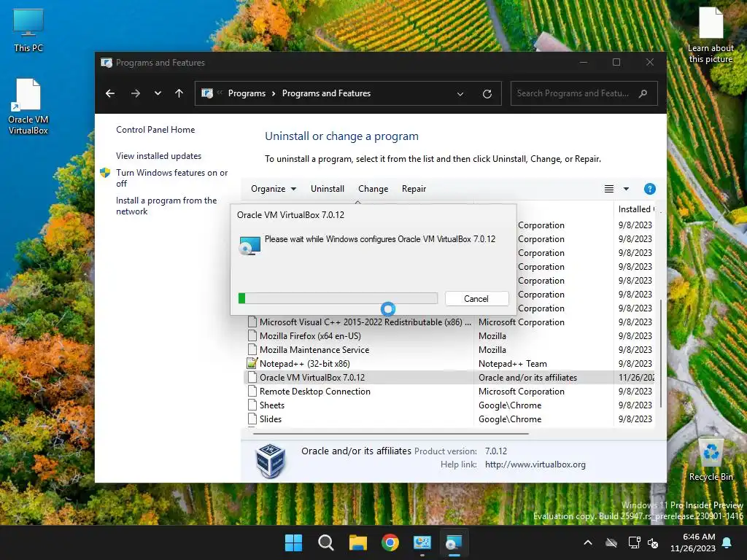Click the search magnifier icon
The height and width of the screenshot is (560, 747).
tap(643, 93)
